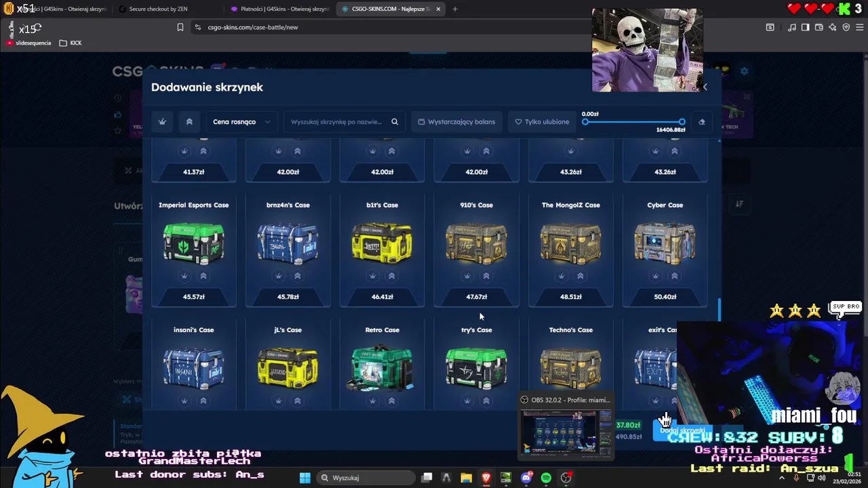868x488 pixels.
Task: Close the Dodawanie skrzynek dialog
Action: (705, 87)
